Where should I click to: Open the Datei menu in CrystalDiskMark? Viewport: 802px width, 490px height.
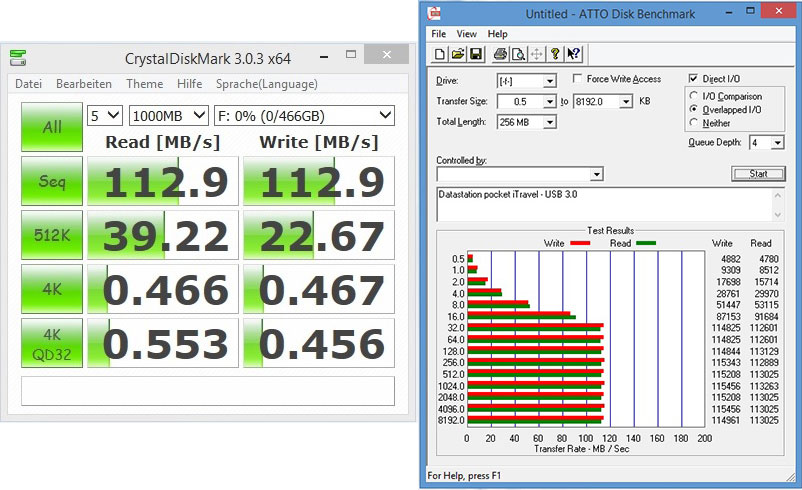tap(28, 84)
